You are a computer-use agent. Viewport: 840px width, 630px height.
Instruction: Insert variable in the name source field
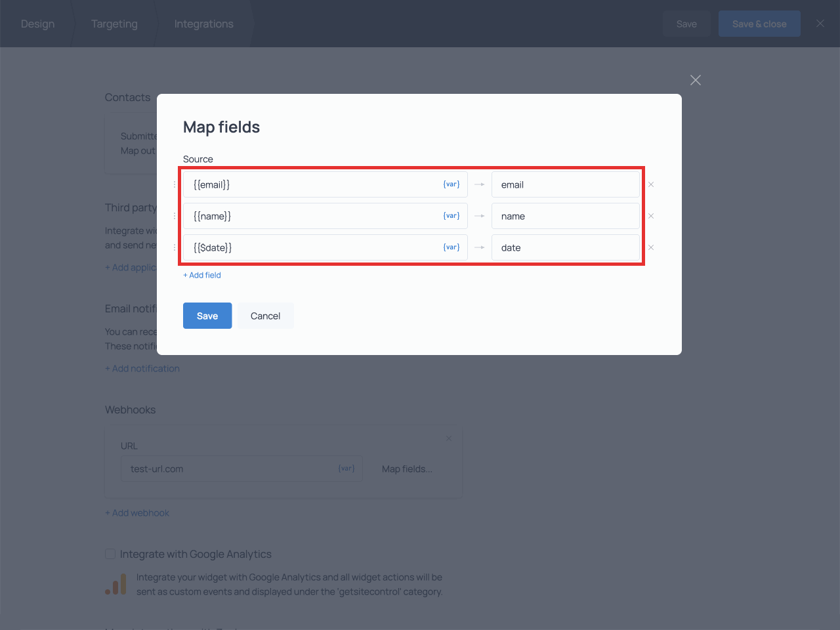click(451, 216)
